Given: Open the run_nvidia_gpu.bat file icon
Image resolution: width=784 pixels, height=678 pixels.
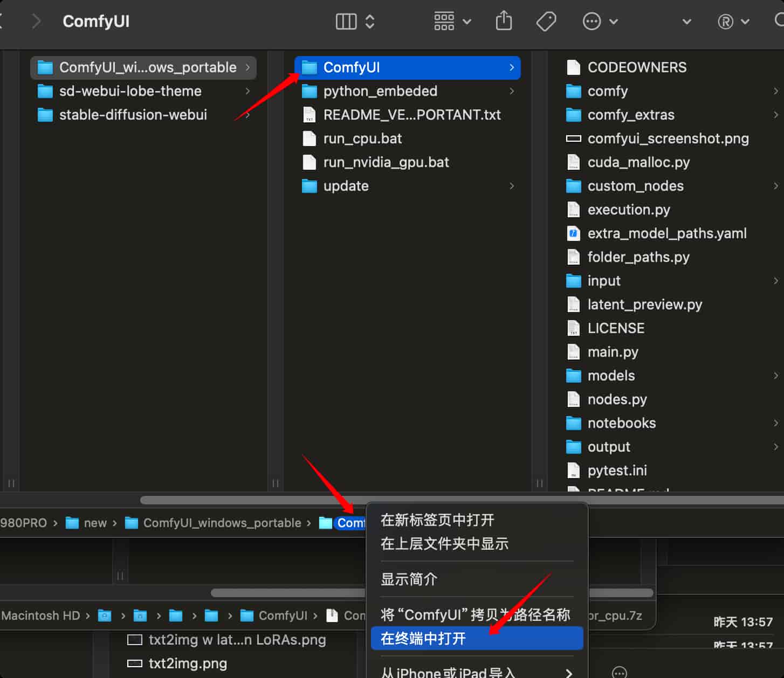Looking at the screenshot, I should [x=310, y=162].
